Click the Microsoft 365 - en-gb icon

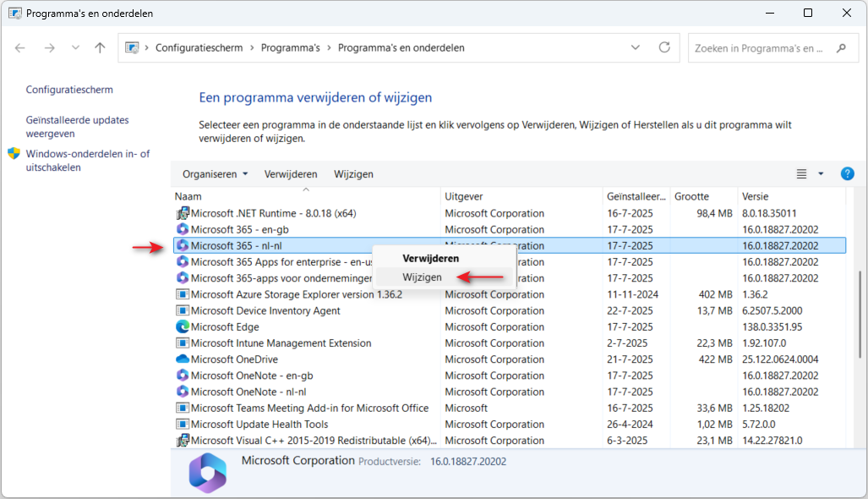click(182, 229)
